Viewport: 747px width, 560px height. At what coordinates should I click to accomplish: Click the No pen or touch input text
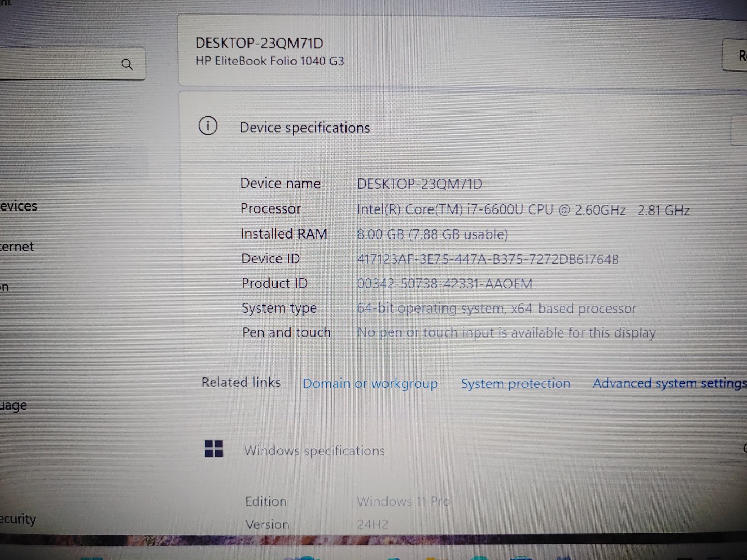click(x=506, y=333)
